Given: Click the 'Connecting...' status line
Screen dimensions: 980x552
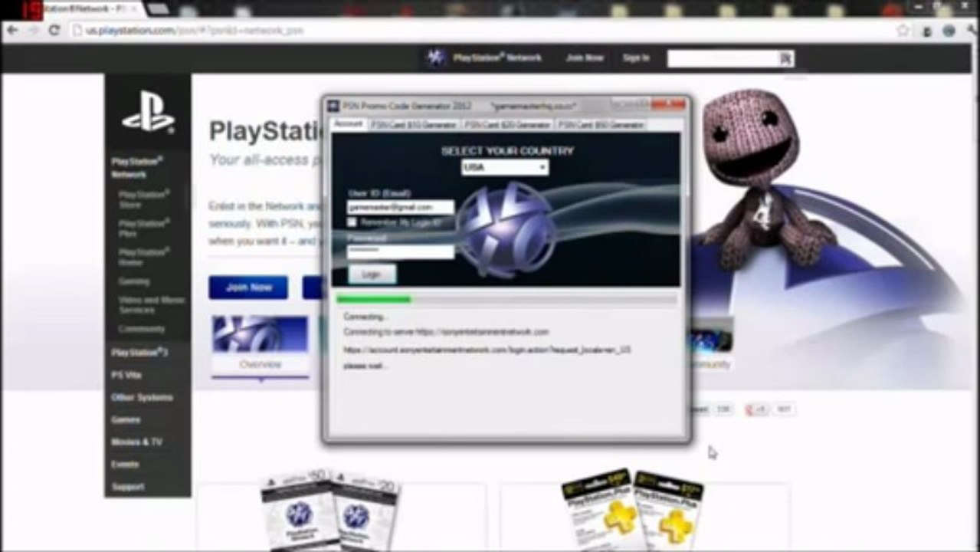Looking at the screenshot, I should [x=366, y=317].
